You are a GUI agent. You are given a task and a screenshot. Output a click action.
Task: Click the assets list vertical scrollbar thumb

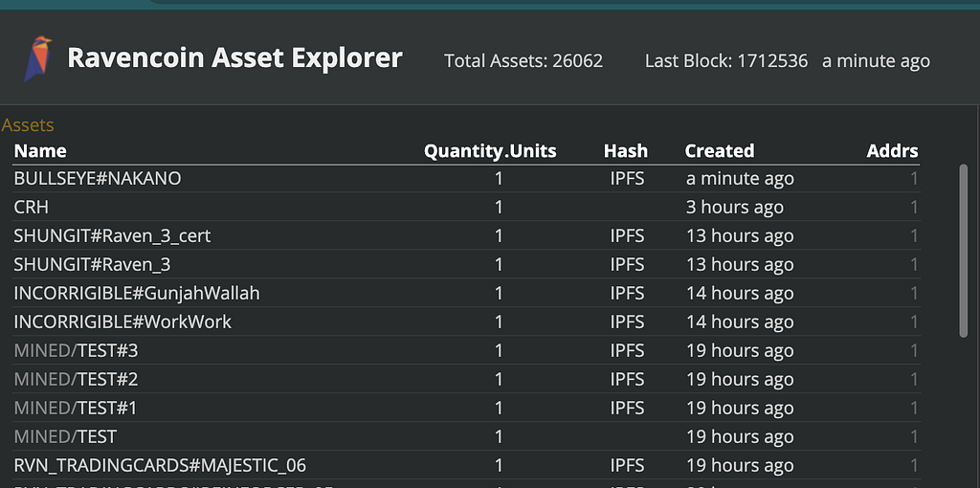click(963, 251)
